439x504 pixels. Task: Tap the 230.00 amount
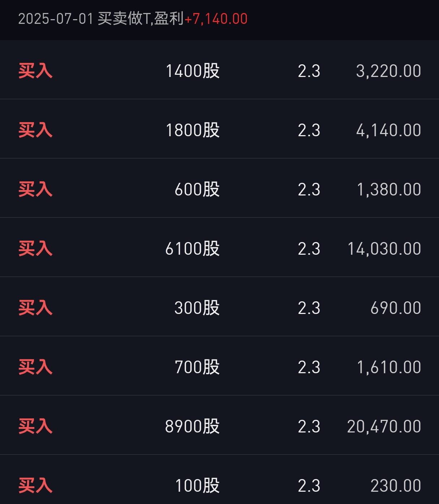396,486
